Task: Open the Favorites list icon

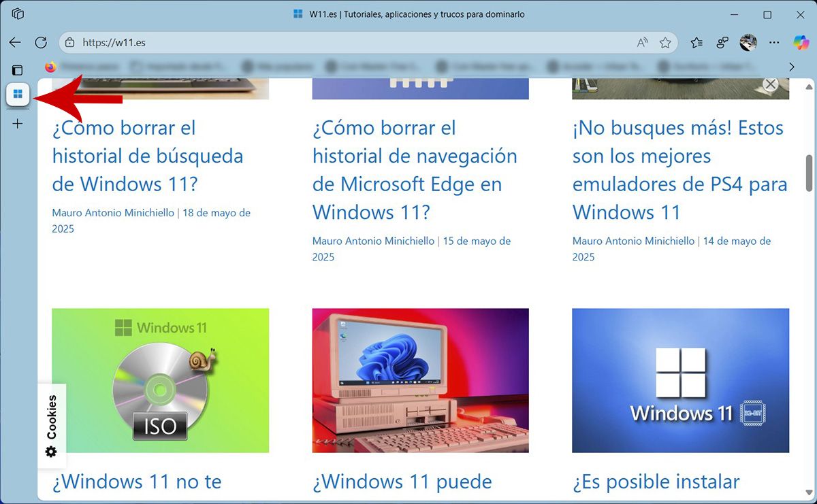Action: (696, 42)
